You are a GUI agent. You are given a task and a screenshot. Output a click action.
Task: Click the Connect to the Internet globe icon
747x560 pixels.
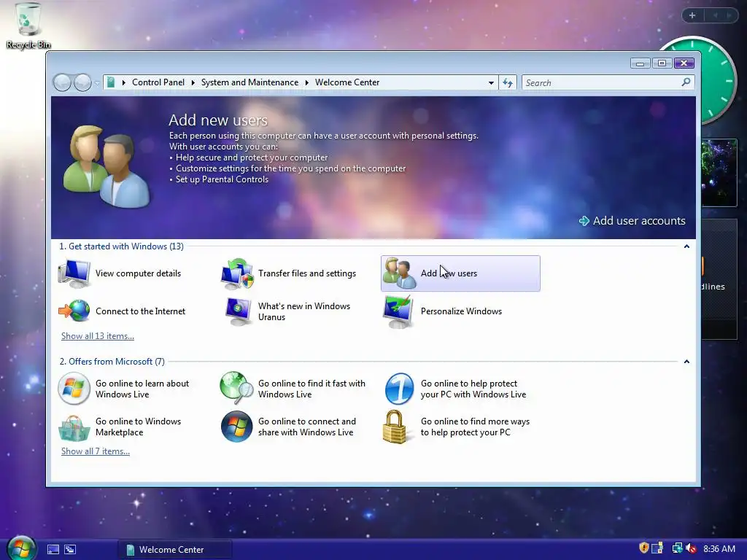pos(74,311)
